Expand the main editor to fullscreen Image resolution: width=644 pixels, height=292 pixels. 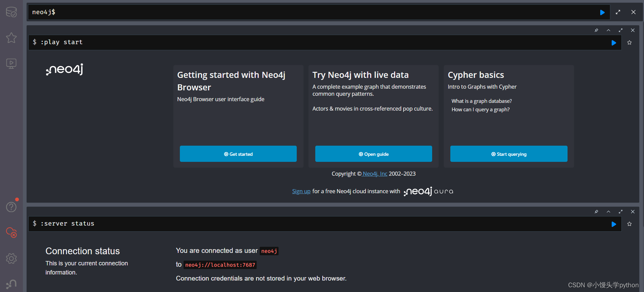618,12
